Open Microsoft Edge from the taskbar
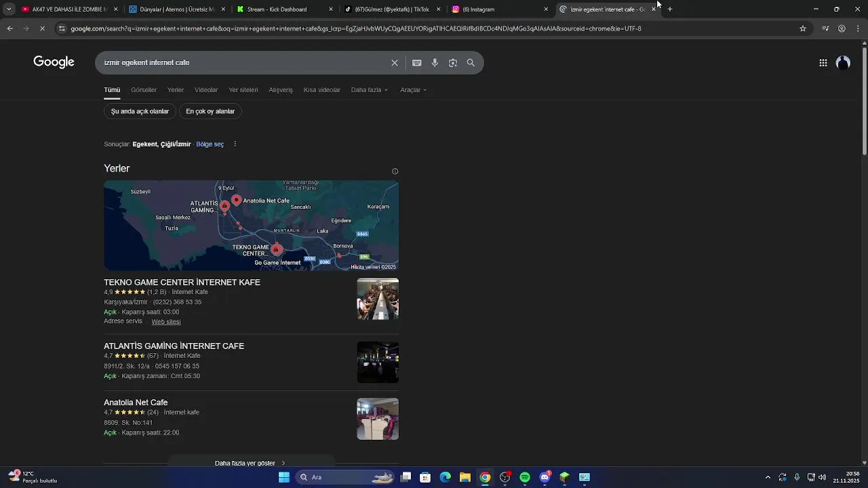Viewport: 868px width, 488px height. pos(445,477)
